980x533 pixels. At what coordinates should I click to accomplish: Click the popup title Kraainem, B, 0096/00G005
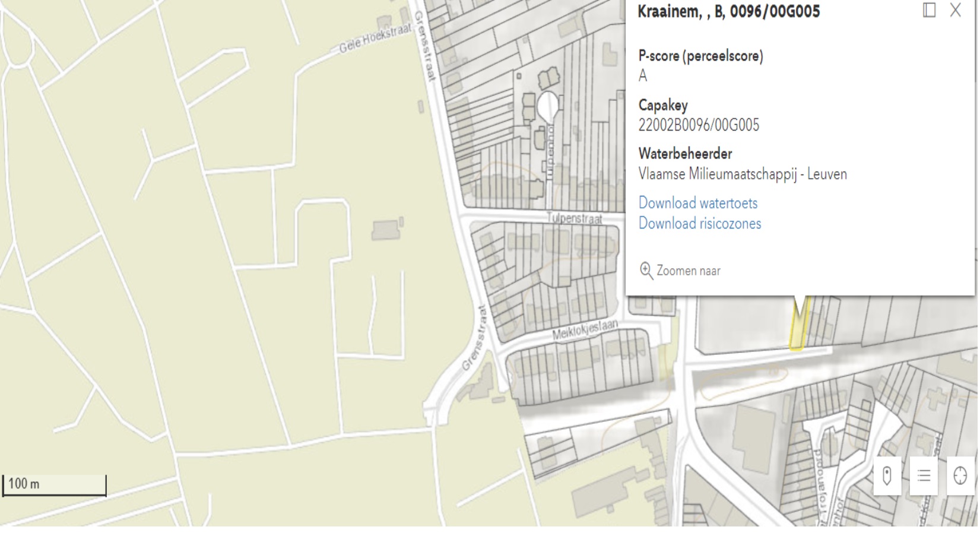tap(728, 12)
